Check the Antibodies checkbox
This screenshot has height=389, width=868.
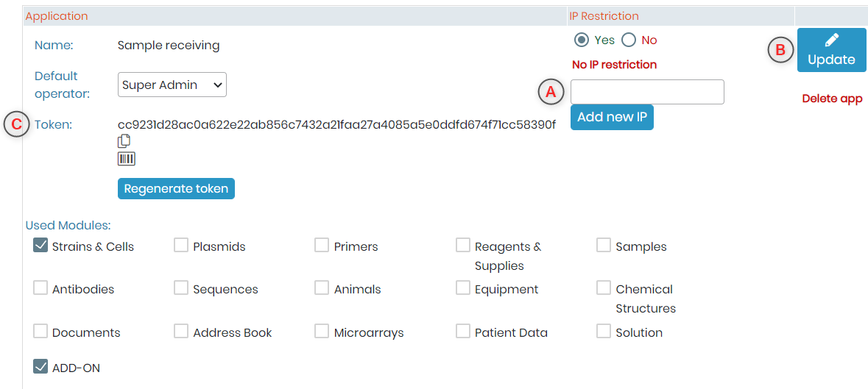click(x=40, y=288)
